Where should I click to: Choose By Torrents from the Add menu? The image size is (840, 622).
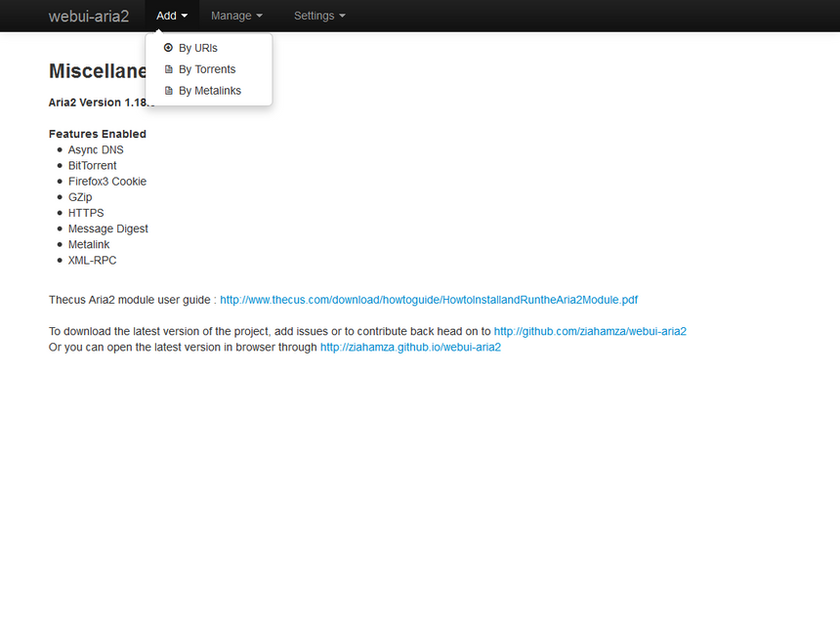(x=207, y=69)
